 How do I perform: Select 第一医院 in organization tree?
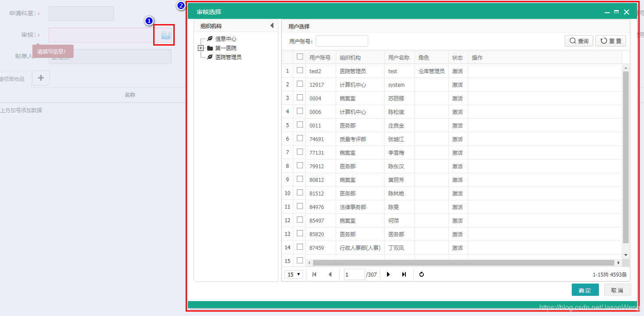click(226, 48)
